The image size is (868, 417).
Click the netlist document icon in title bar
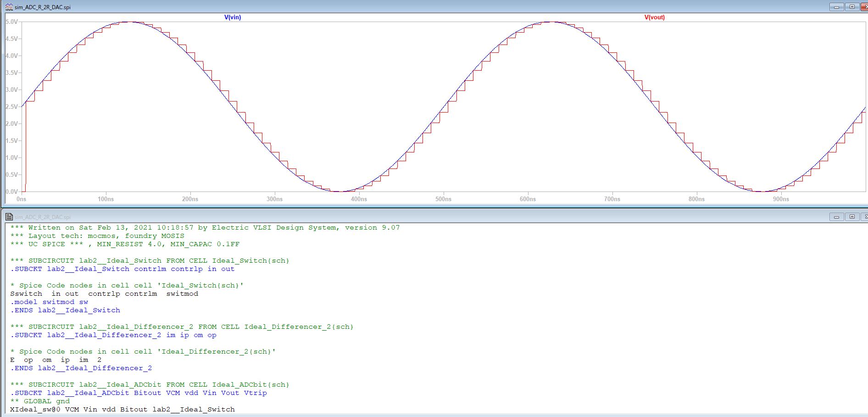tap(9, 217)
